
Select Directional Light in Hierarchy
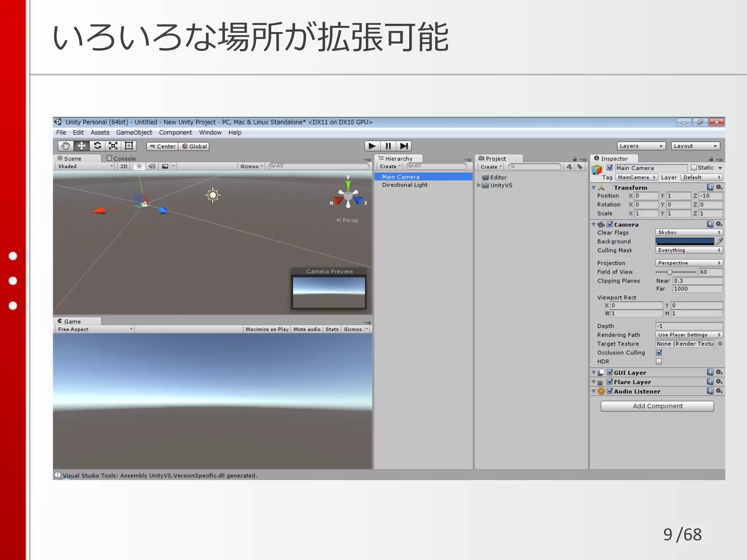click(405, 185)
